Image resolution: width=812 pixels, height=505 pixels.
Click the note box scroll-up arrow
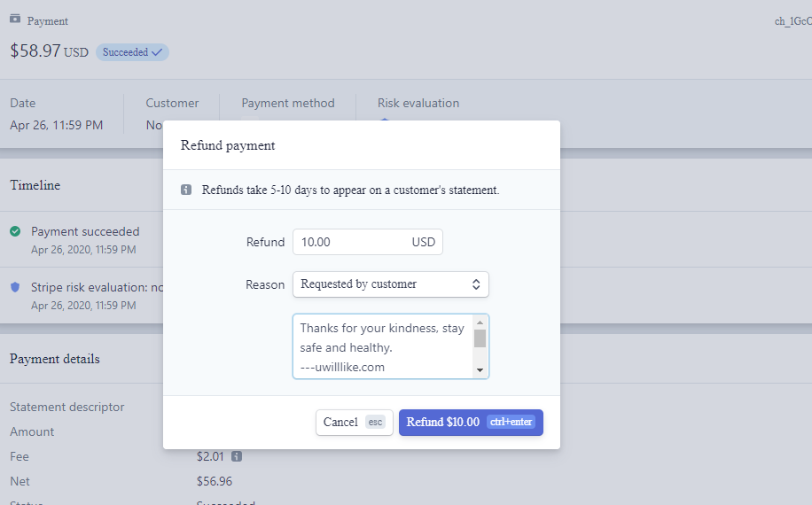click(480, 323)
